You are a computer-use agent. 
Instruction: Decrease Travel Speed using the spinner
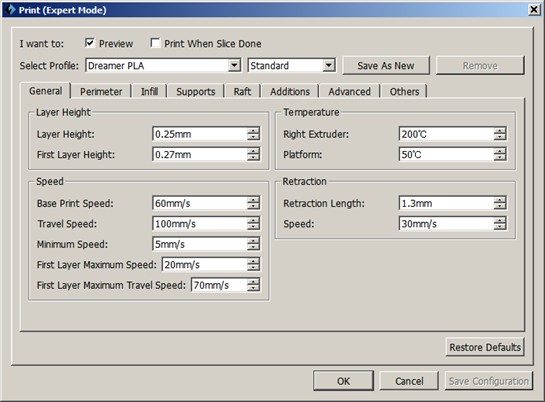[x=253, y=227]
